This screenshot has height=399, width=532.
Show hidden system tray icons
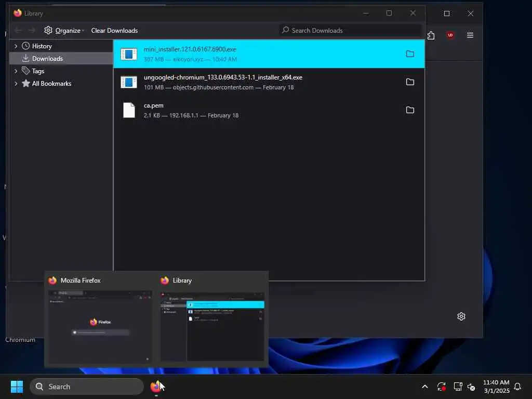pyautogui.click(x=425, y=387)
